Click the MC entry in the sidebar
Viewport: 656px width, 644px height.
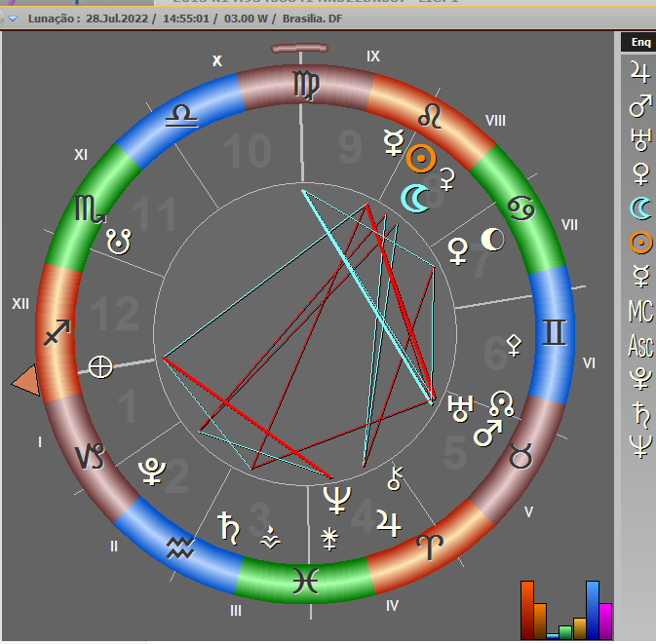pos(641,311)
